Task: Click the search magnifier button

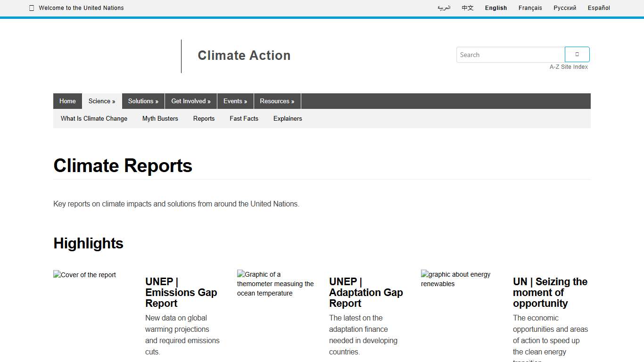Action: (577, 54)
